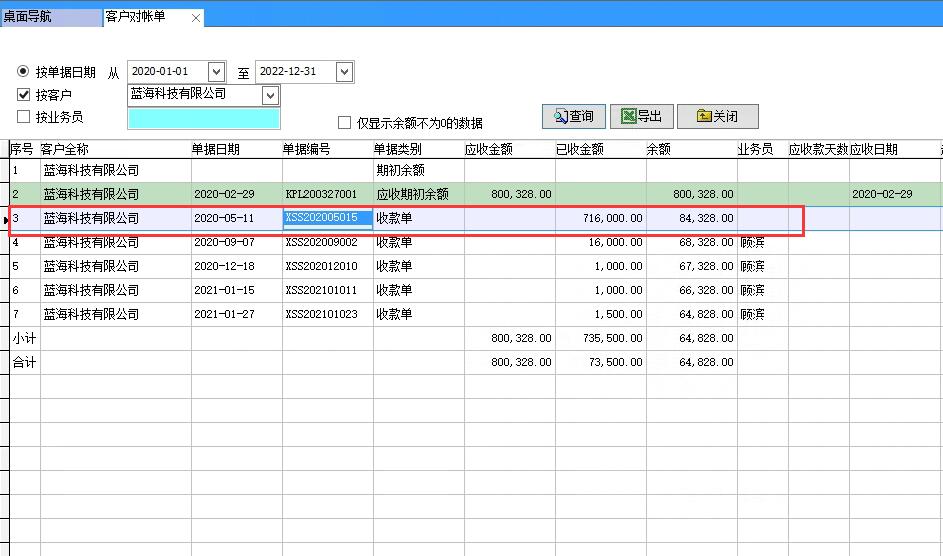
Task: Click the 应收金额 column header
Action: 489,149
